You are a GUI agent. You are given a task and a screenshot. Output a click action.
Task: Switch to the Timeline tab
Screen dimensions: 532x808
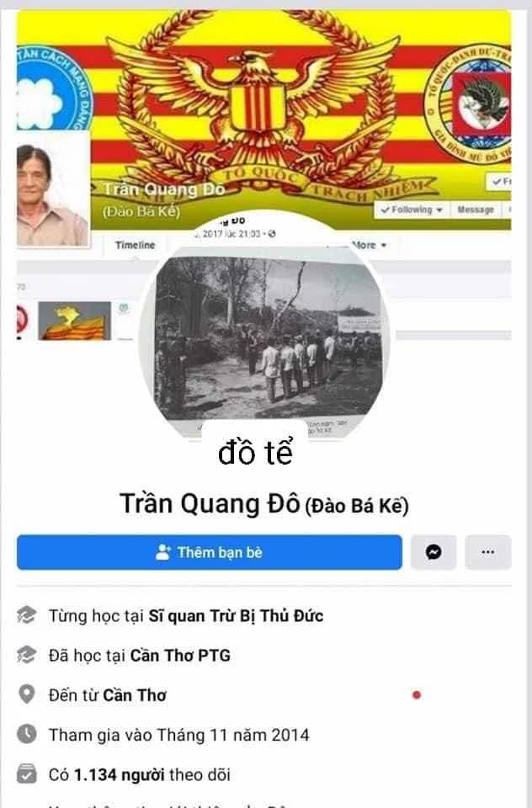click(x=135, y=245)
